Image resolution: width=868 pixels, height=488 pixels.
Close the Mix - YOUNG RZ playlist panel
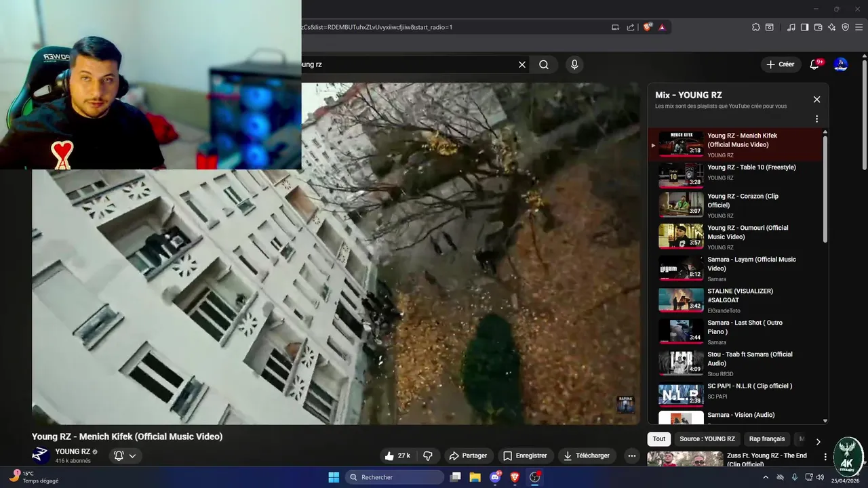816,99
